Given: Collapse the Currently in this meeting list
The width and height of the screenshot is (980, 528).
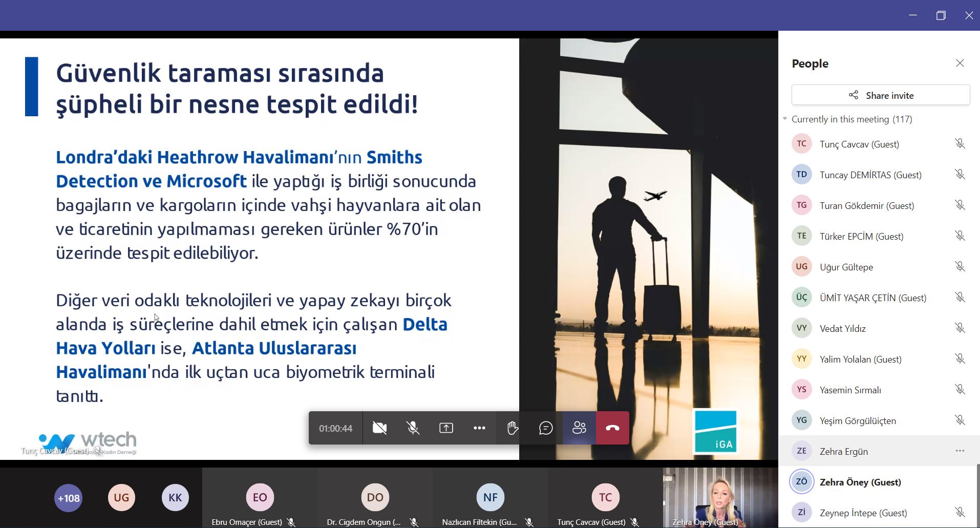Looking at the screenshot, I should (785, 119).
